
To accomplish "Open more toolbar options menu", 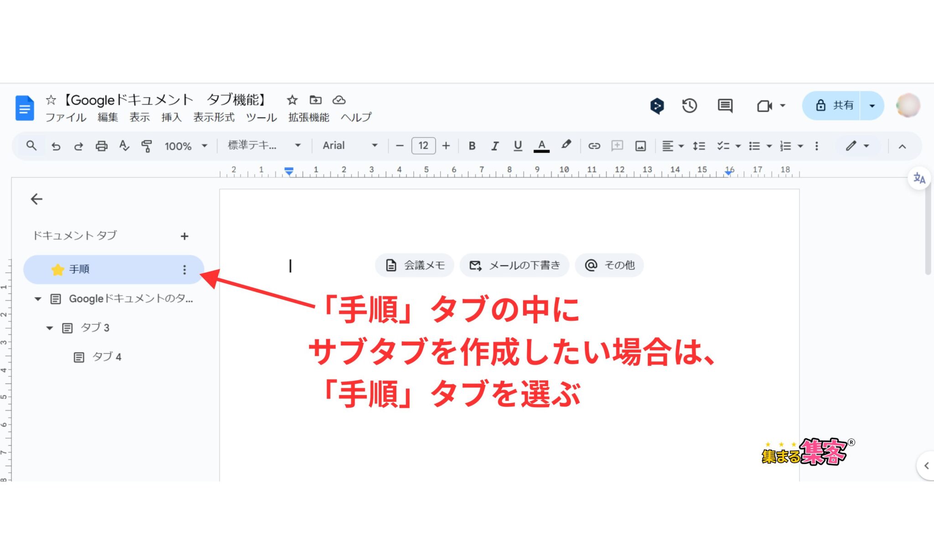I will coord(816,146).
